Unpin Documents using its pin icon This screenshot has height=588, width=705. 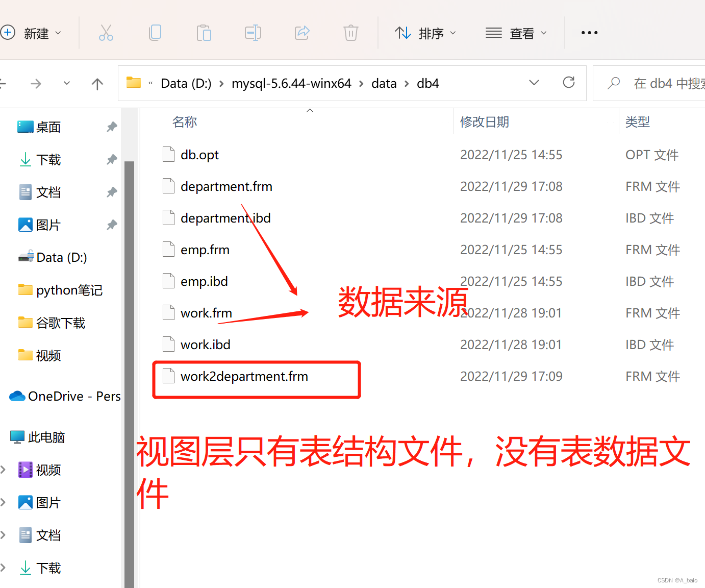point(112,192)
